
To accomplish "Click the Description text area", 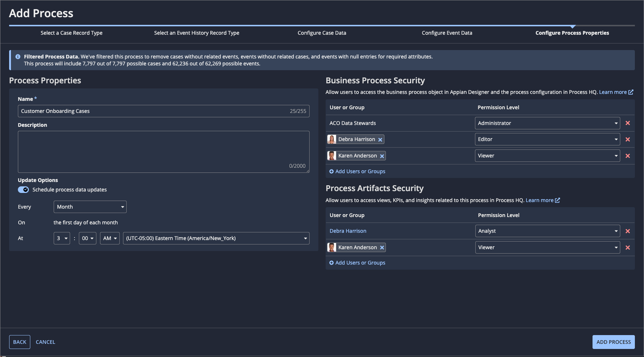I will [164, 152].
